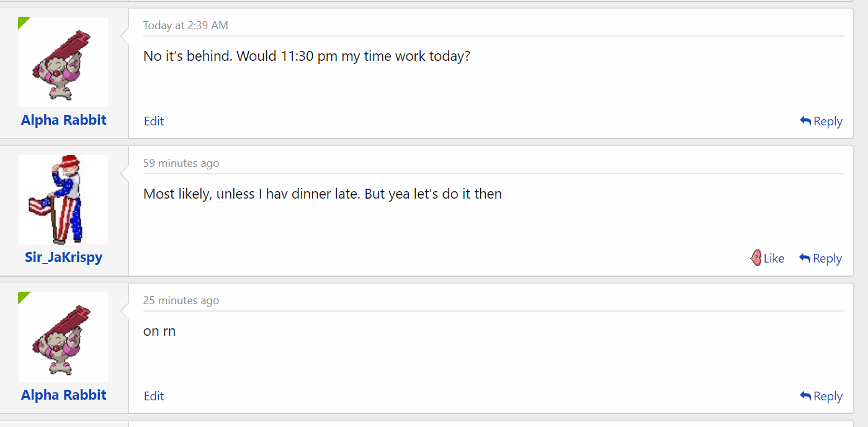
Task: Click the '59 minutes ago' timestamp
Action: click(x=181, y=163)
